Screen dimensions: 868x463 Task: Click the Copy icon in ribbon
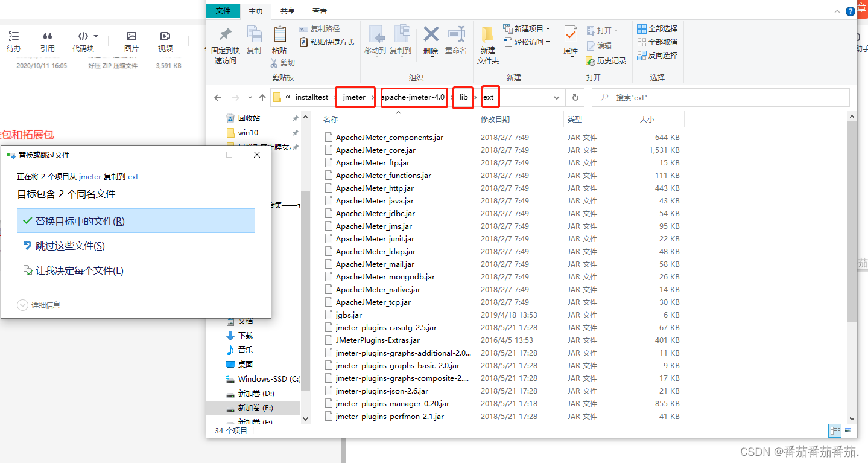pyautogui.click(x=254, y=34)
